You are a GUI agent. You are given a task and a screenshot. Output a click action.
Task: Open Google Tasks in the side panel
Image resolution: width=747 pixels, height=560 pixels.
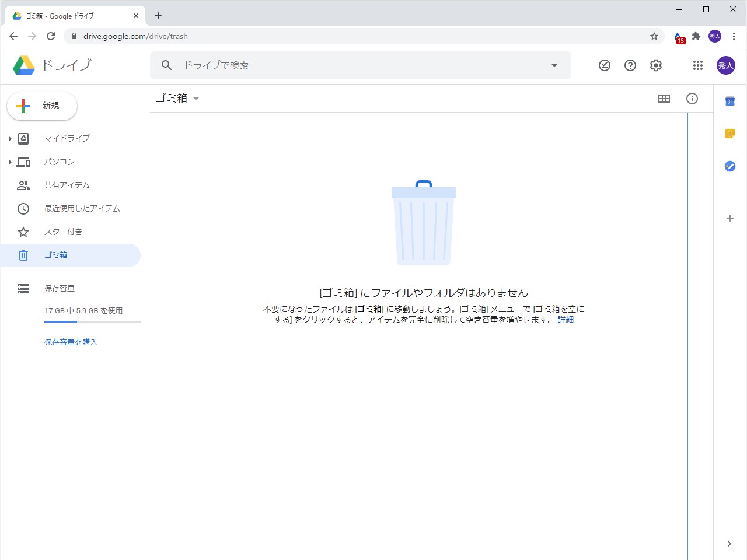pyautogui.click(x=730, y=166)
